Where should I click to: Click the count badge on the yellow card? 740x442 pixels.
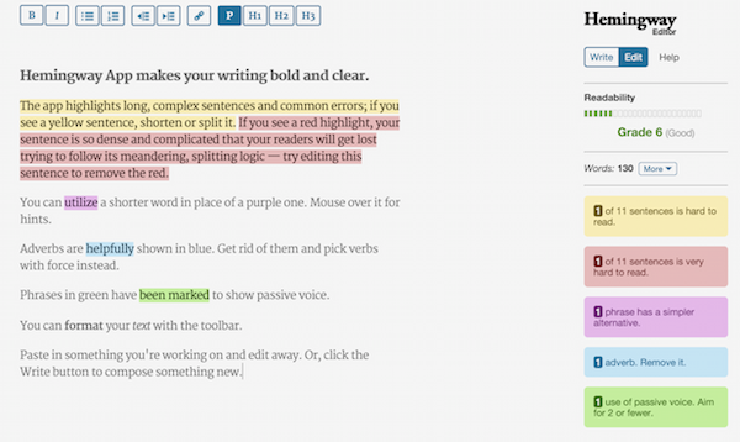597,211
